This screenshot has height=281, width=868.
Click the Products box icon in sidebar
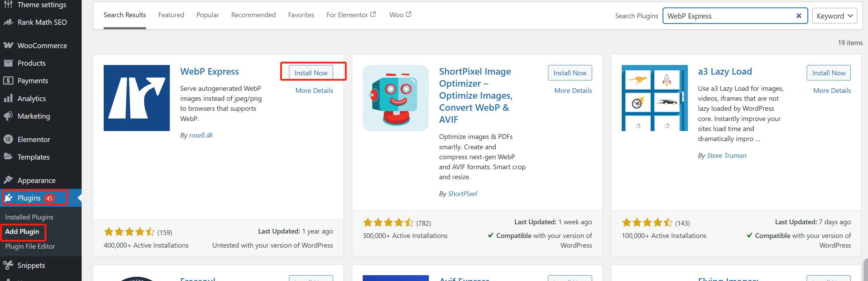[x=8, y=63]
